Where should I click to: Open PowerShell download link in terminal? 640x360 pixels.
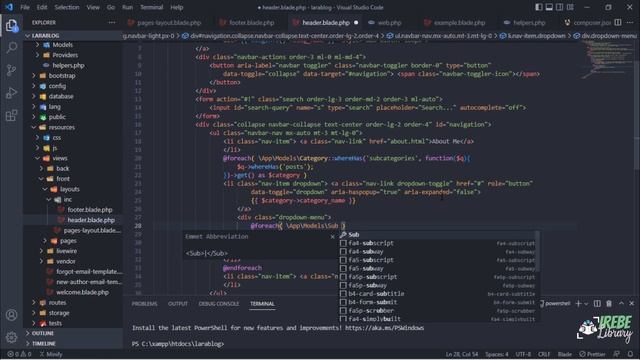tap(384, 328)
